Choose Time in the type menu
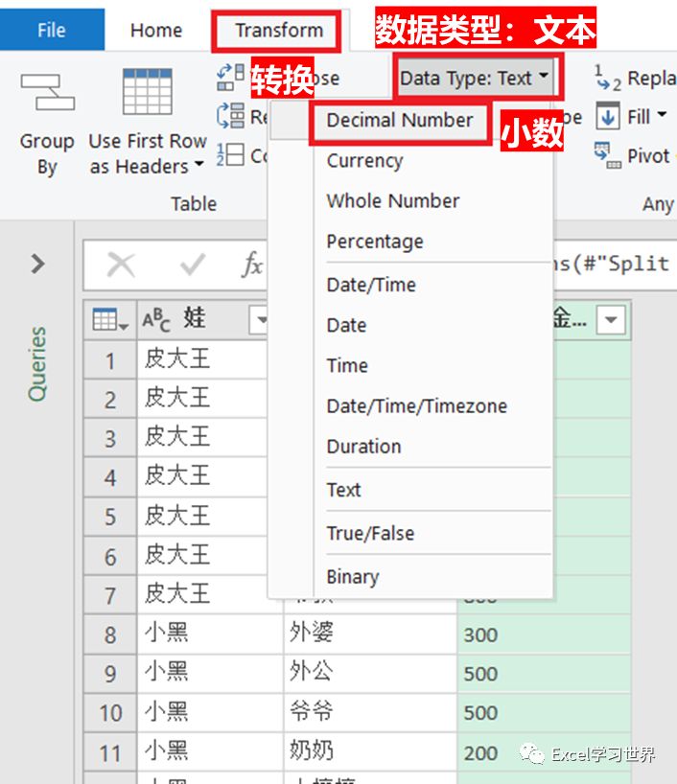The height and width of the screenshot is (784, 677). [x=347, y=365]
